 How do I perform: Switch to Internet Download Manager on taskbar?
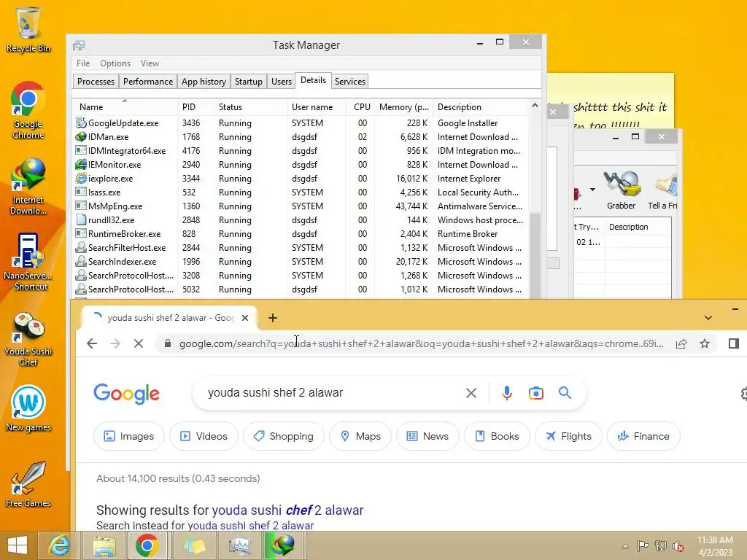pyautogui.click(x=284, y=545)
